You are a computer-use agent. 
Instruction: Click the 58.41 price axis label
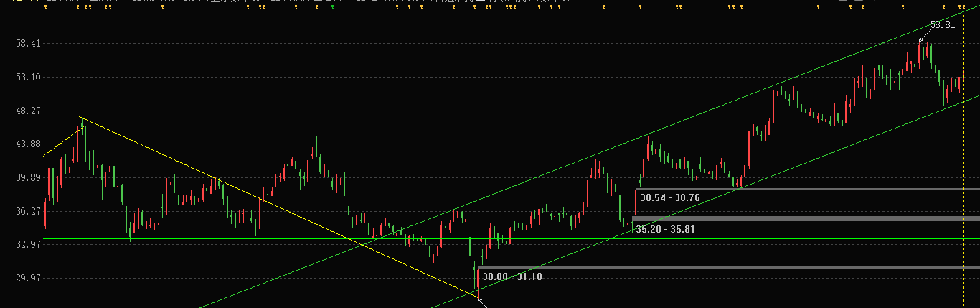[x=27, y=44]
